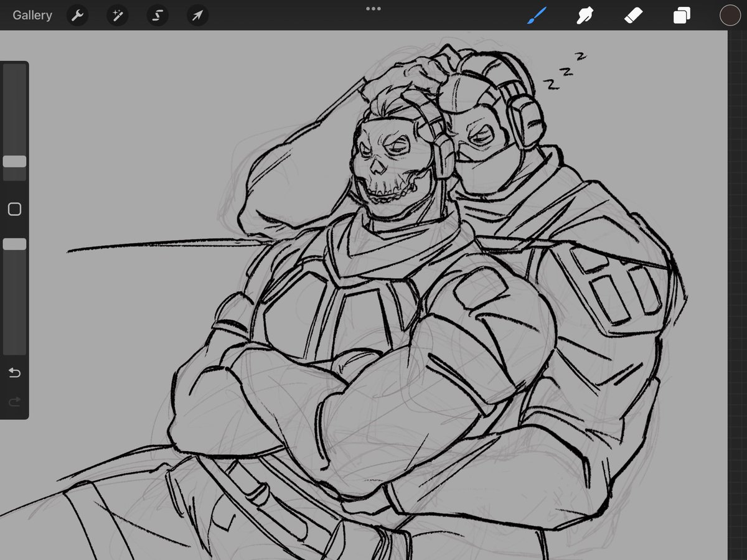Activate the Transform arrow tool
This screenshot has height=560, width=747.
(197, 16)
